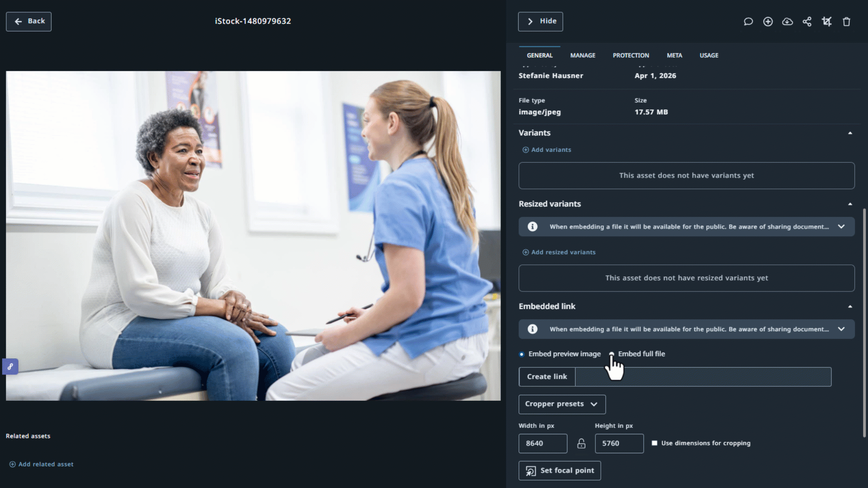Collapse the Variants section arrow

[x=850, y=133]
